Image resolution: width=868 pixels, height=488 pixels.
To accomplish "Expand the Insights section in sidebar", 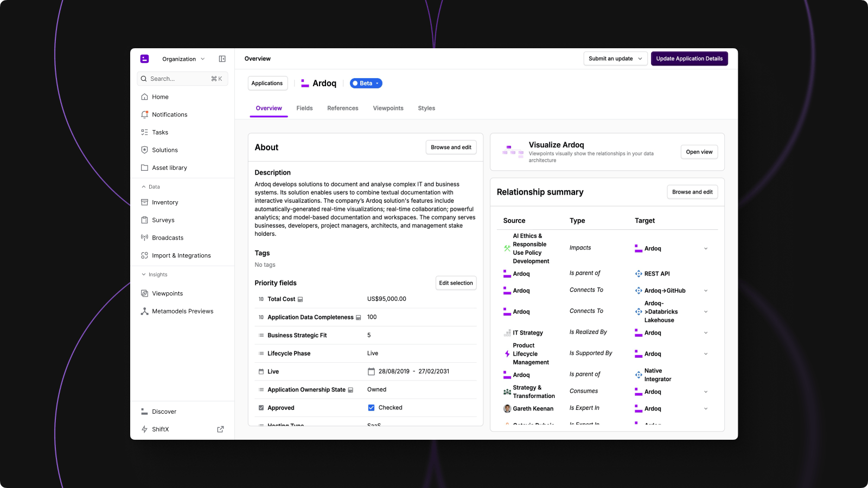I will pos(144,275).
